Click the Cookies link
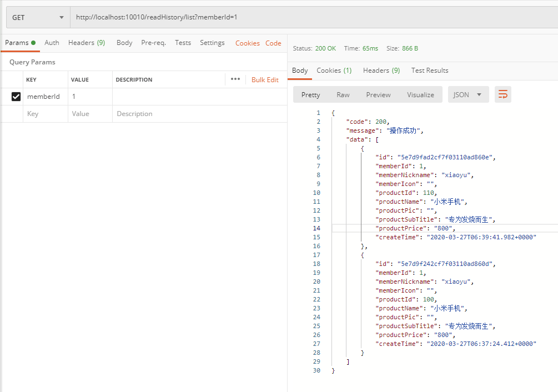 point(247,43)
